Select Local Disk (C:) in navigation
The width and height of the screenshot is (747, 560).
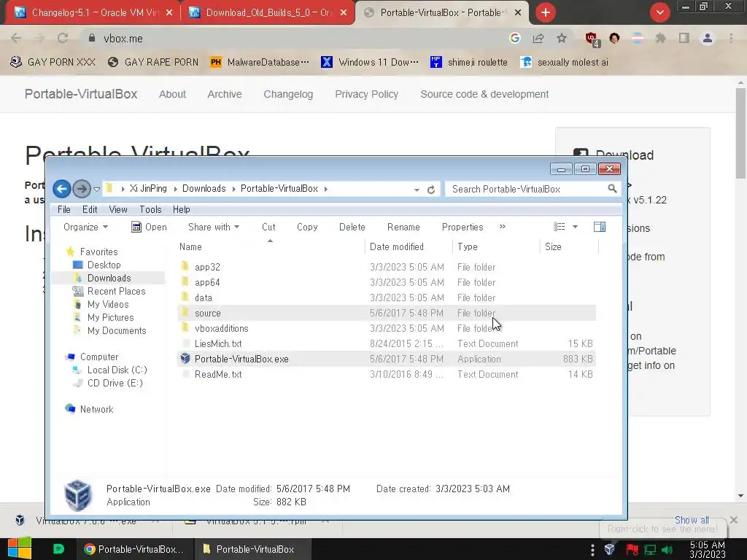point(117,370)
